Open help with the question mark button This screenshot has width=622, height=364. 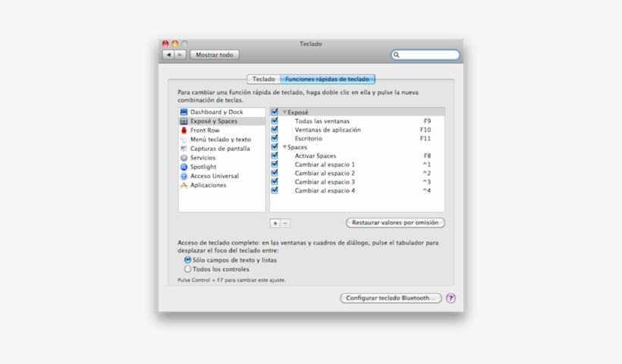click(451, 298)
